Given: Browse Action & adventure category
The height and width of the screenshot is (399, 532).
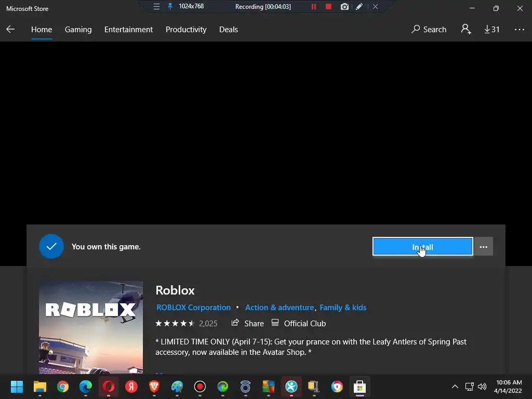Looking at the screenshot, I should pos(280,308).
